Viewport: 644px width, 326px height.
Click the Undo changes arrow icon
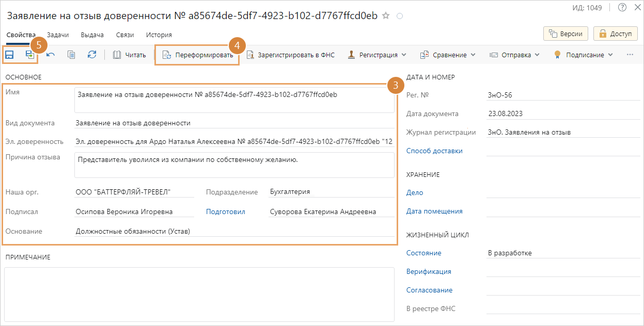coord(51,55)
